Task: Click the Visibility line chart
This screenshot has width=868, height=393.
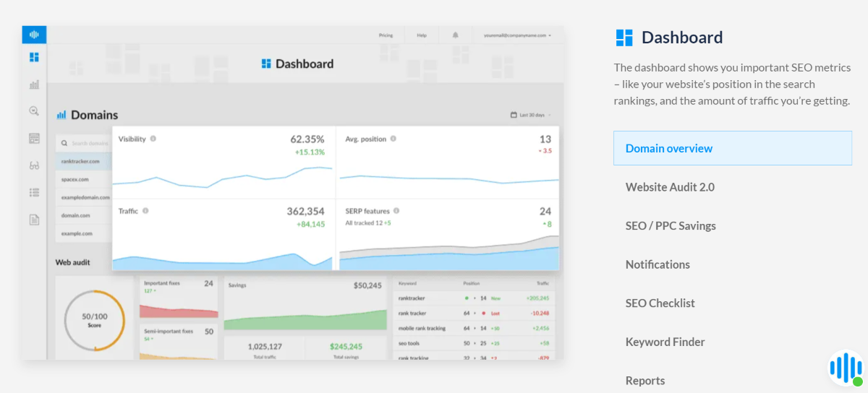Action: tap(222, 177)
